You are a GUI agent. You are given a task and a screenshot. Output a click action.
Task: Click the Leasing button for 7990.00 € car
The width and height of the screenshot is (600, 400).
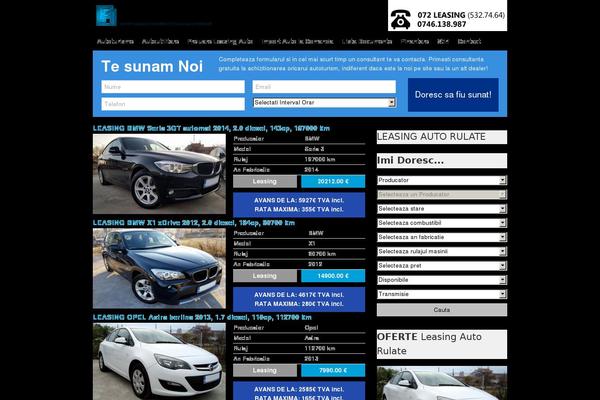(x=265, y=371)
